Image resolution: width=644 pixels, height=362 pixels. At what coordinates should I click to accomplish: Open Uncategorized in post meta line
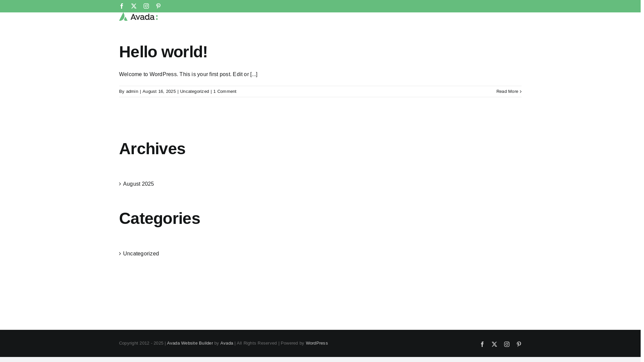click(195, 92)
